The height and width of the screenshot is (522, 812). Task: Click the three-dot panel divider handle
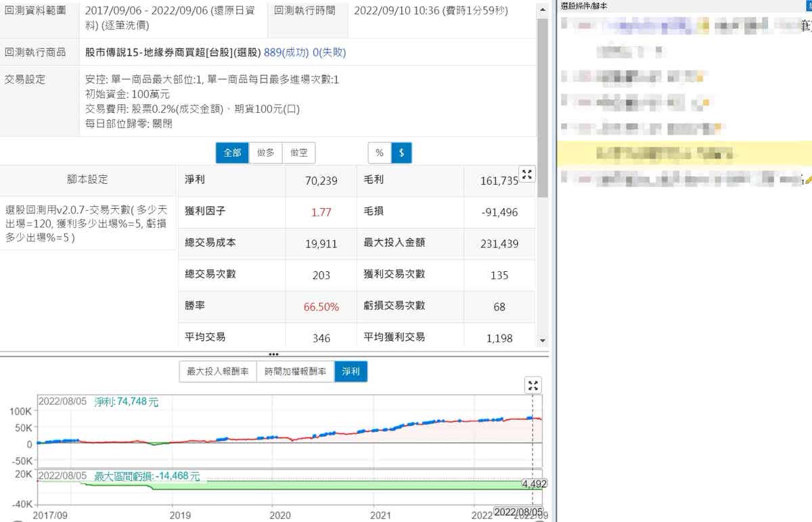point(274,354)
